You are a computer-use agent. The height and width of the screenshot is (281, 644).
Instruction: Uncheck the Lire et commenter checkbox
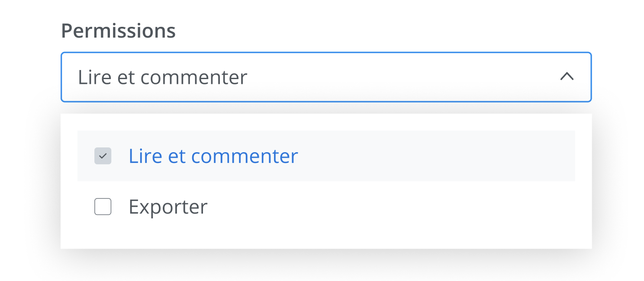coord(103,156)
